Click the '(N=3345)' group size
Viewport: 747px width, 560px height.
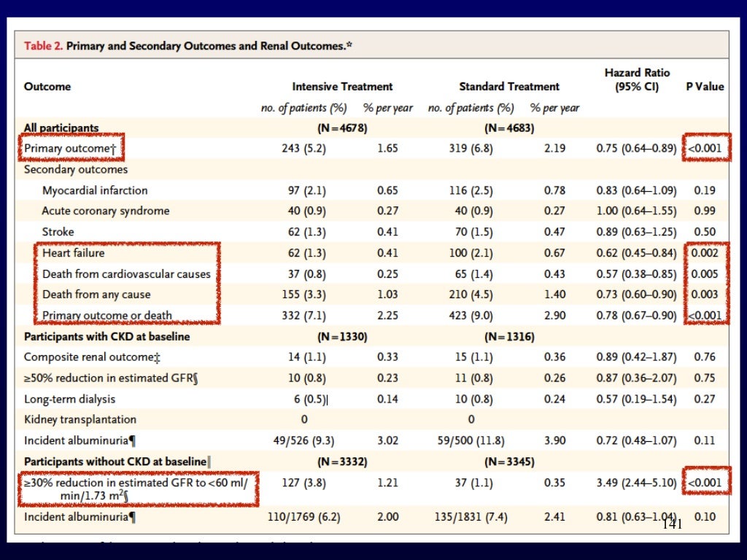pos(508,462)
